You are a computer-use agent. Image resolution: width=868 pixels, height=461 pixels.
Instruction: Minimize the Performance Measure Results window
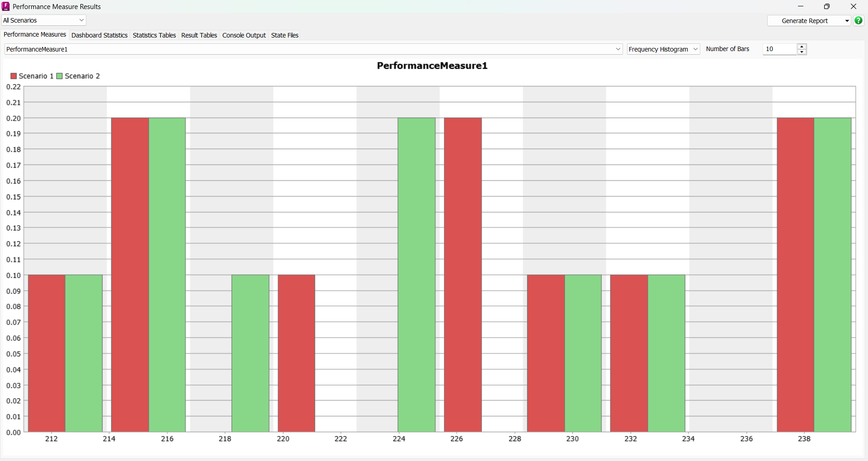[801, 6]
